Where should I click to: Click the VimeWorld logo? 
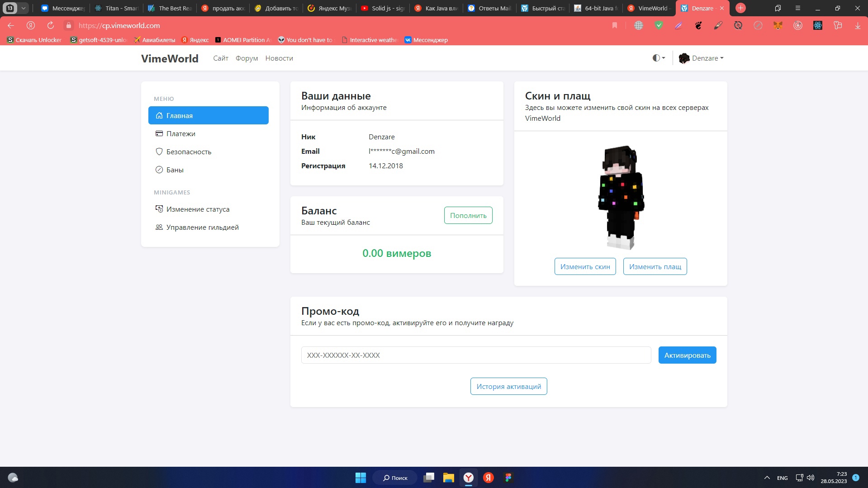170,58
